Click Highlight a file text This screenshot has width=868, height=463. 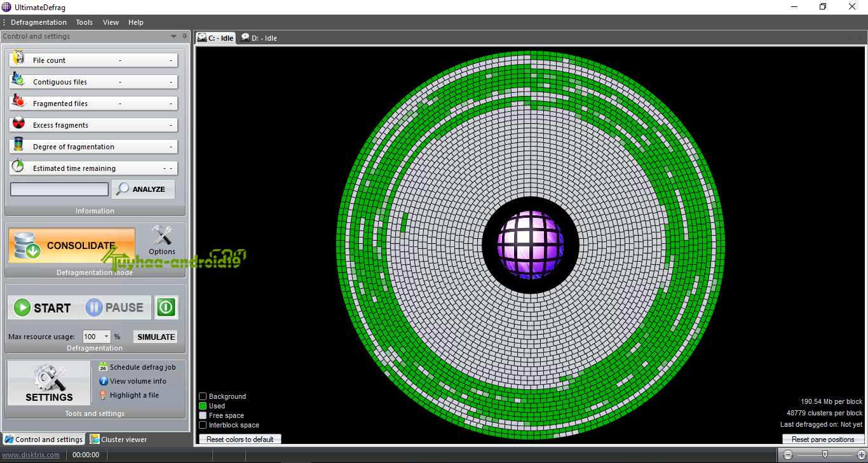(134, 395)
